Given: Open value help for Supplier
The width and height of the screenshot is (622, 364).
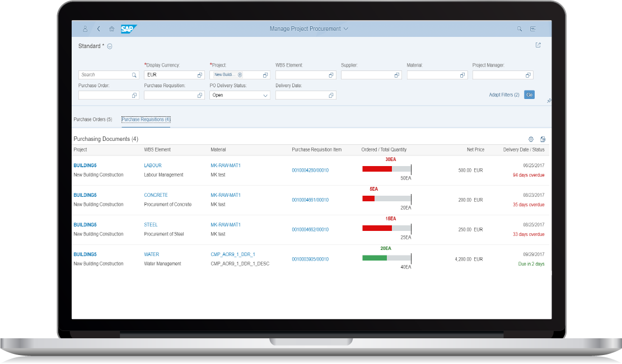Looking at the screenshot, I should coord(397,75).
